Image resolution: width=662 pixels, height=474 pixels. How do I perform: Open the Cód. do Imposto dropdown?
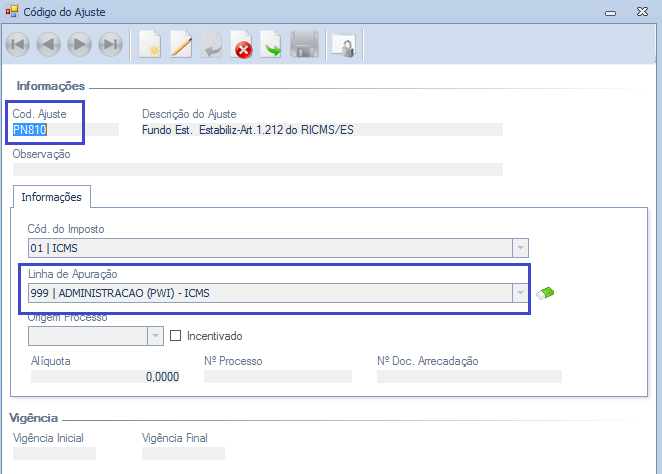pos(520,248)
